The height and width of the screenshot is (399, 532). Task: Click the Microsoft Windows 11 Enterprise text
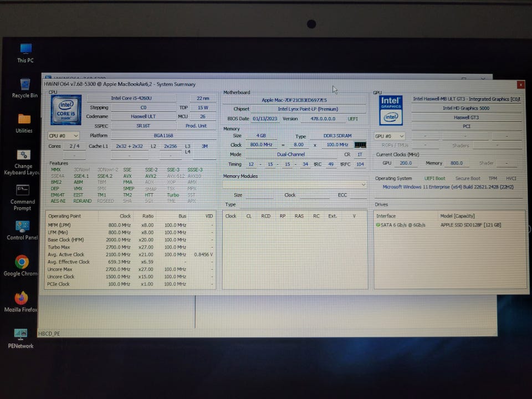[x=448, y=187]
